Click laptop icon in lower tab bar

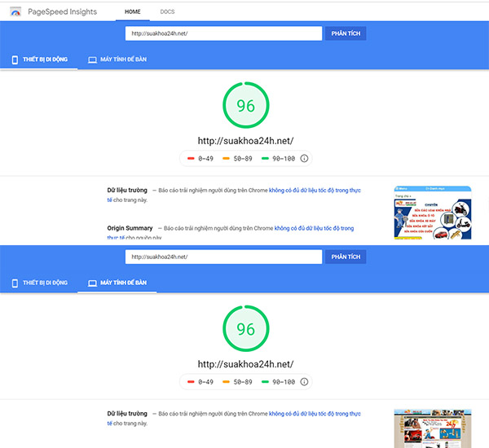point(92,283)
